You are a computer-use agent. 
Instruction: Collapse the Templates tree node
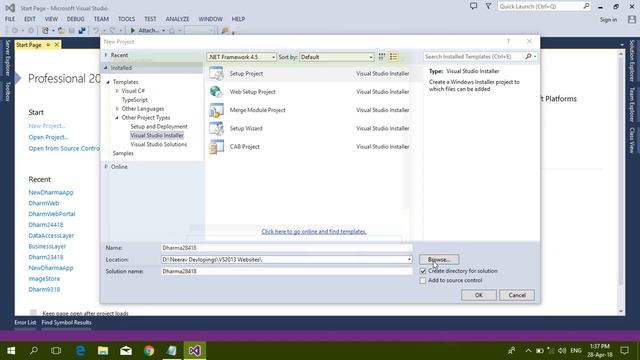(x=108, y=82)
